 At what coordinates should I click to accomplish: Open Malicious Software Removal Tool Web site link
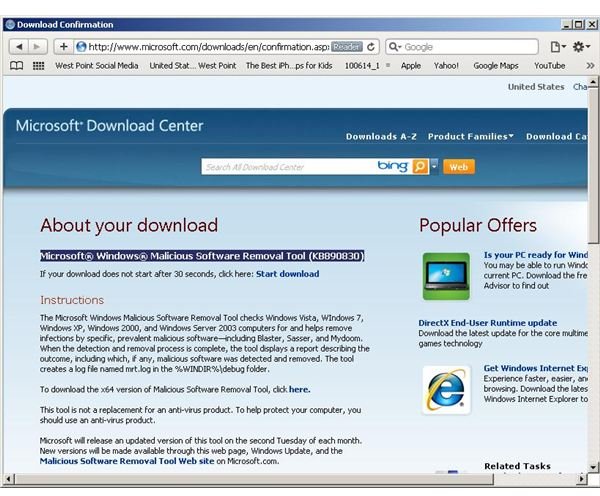click(127, 461)
